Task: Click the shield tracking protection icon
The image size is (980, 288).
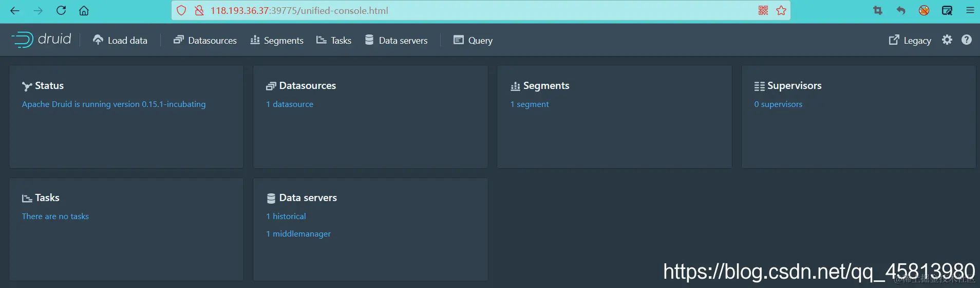Action: coord(181,10)
